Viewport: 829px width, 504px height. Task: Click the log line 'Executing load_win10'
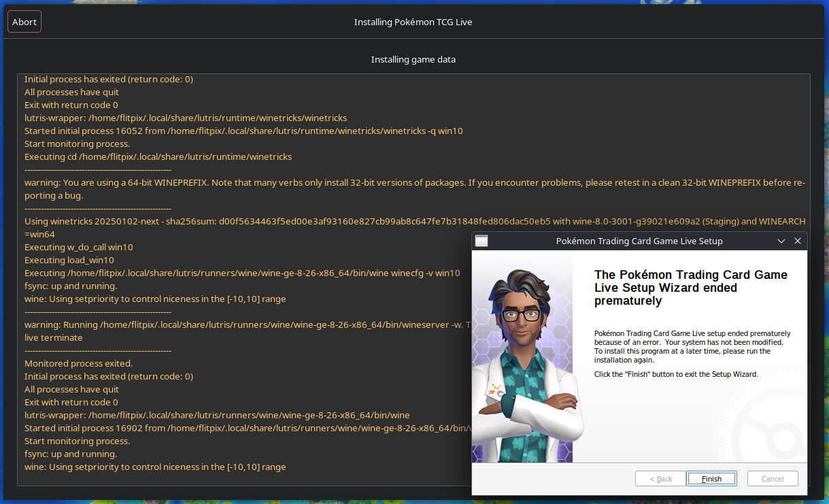69,260
